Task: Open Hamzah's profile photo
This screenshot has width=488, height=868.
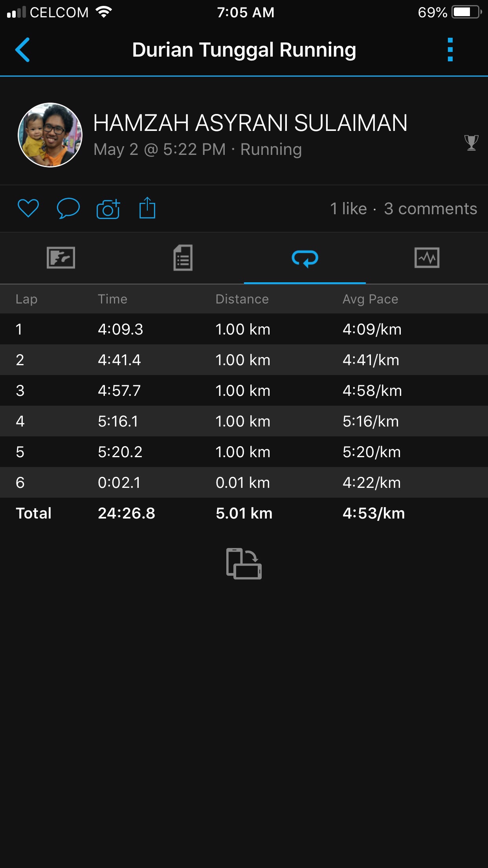Action: click(50, 135)
